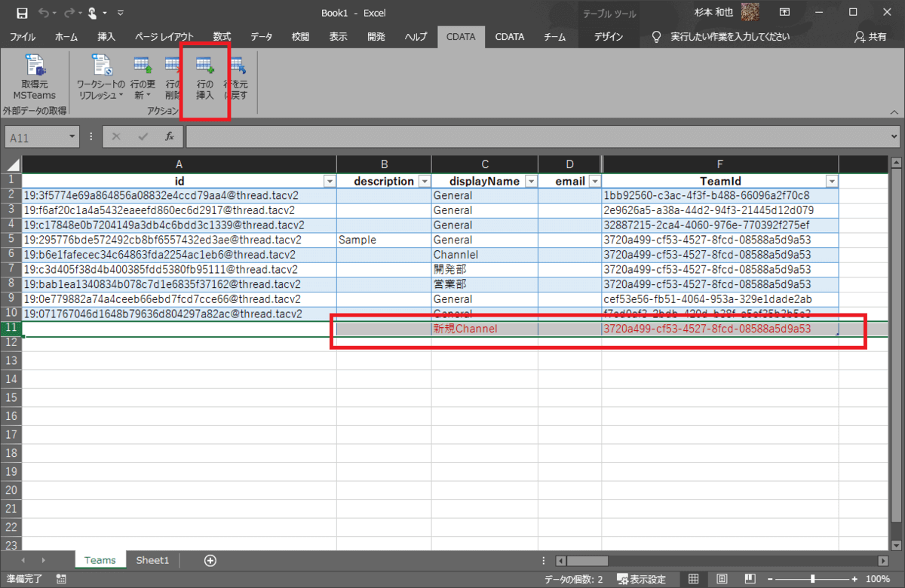The image size is (905, 588).
Task: Open the Name Box dropdown showing A11
Action: pos(72,137)
